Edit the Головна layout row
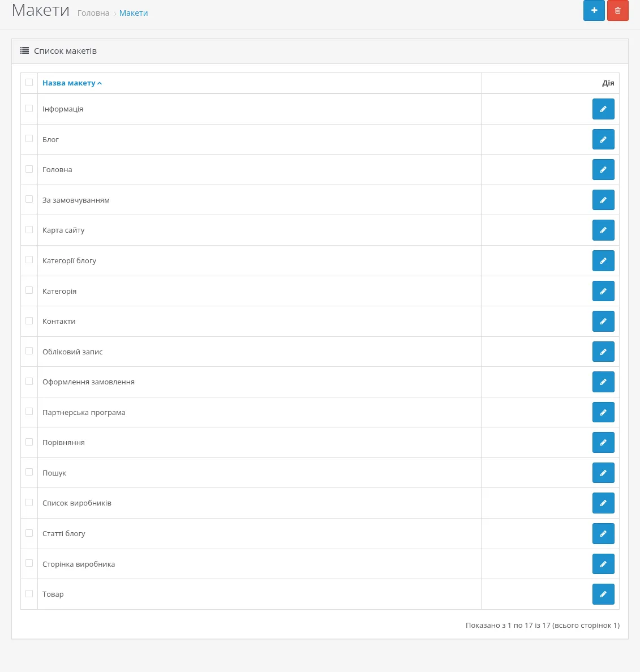The height and width of the screenshot is (672, 640). pos(603,170)
